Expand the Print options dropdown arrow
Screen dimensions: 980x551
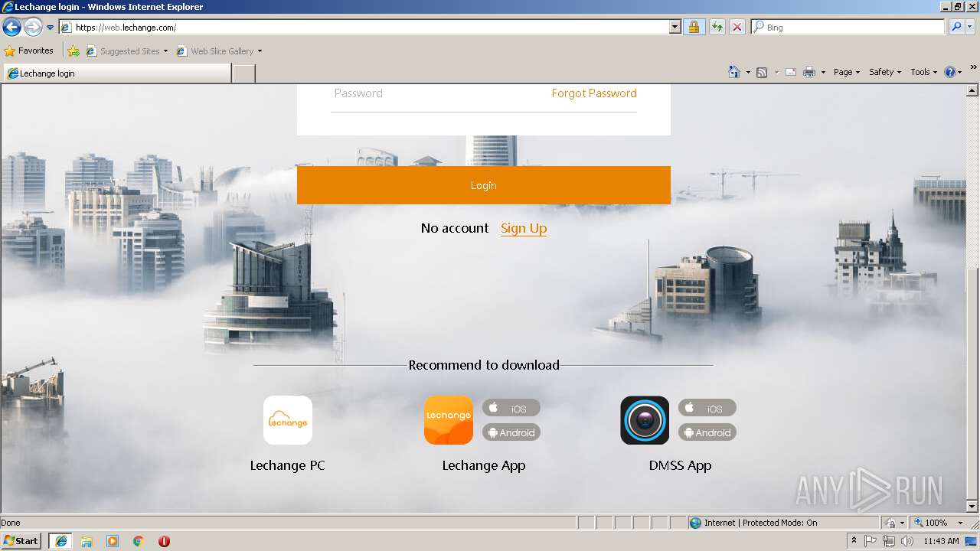(823, 72)
